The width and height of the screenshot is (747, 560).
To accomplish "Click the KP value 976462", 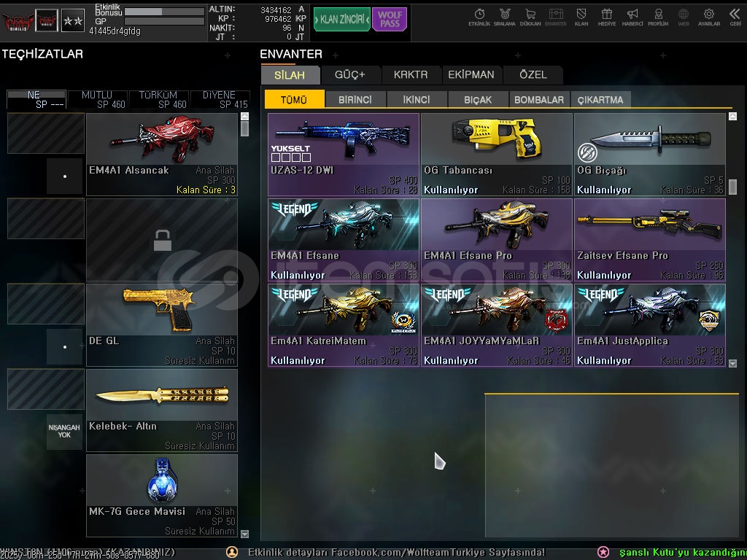I will pos(278,19).
